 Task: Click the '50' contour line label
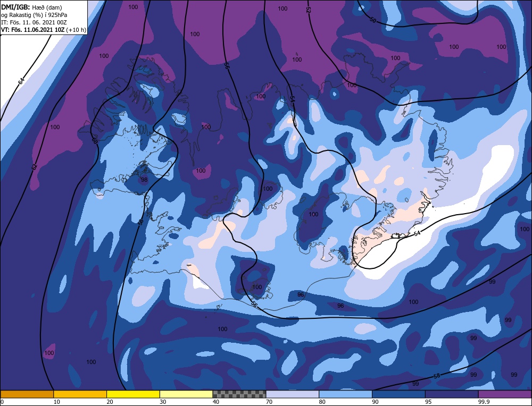pos(372,20)
